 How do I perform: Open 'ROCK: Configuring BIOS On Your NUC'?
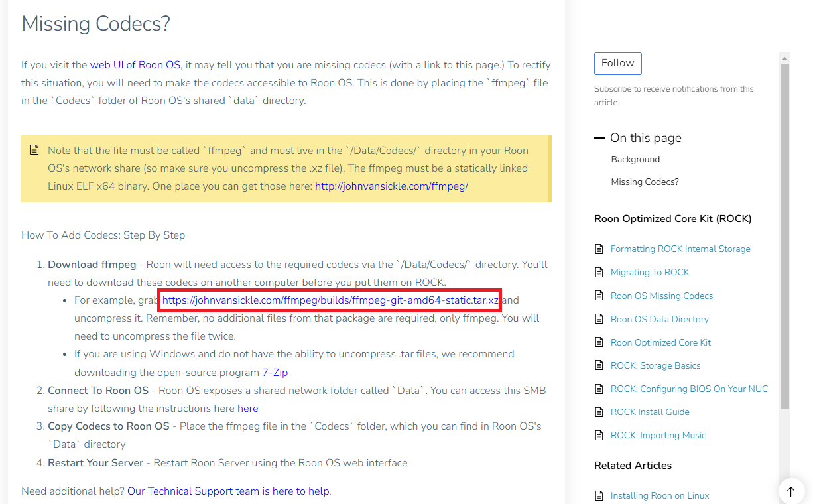tap(690, 389)
